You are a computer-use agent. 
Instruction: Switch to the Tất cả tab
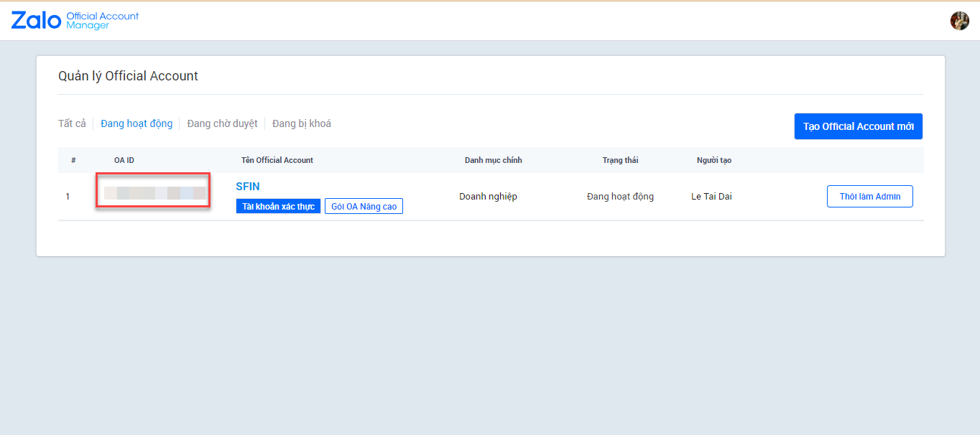(72, 123)
